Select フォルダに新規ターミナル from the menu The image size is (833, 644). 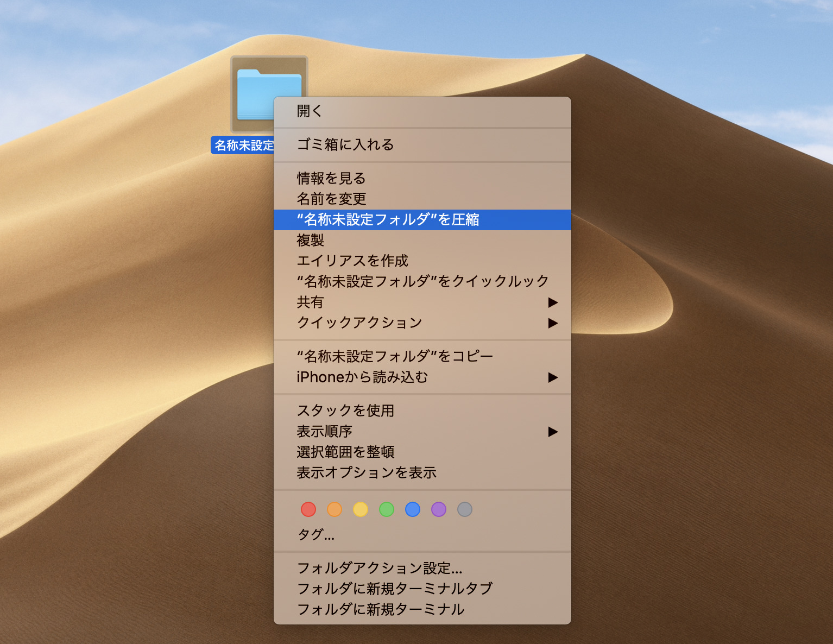(x=380, y=609)
